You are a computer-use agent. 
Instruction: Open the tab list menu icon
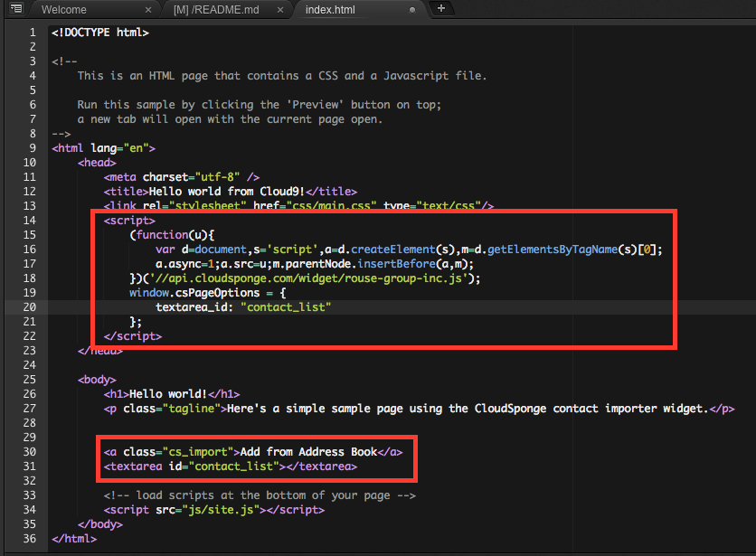coord(16,8)
